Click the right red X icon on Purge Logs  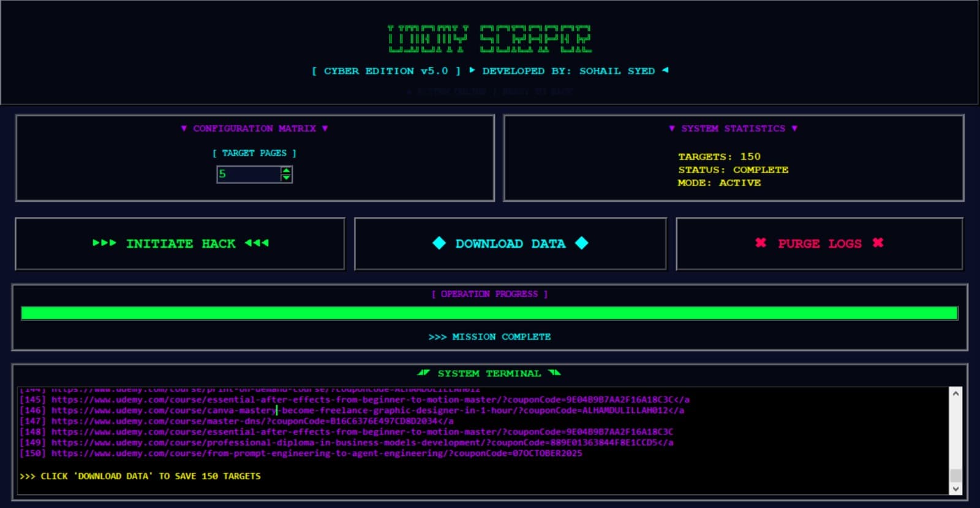click(x=878, y=243)
